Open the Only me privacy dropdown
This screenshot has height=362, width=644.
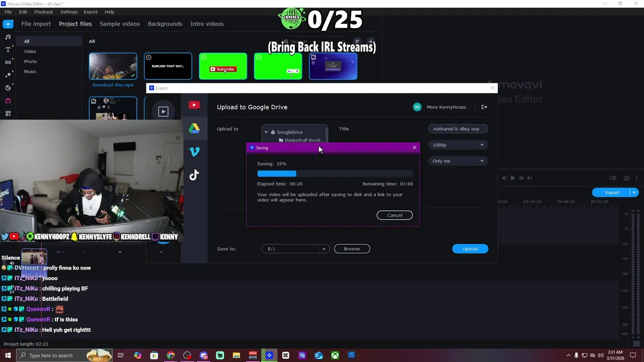458,161
